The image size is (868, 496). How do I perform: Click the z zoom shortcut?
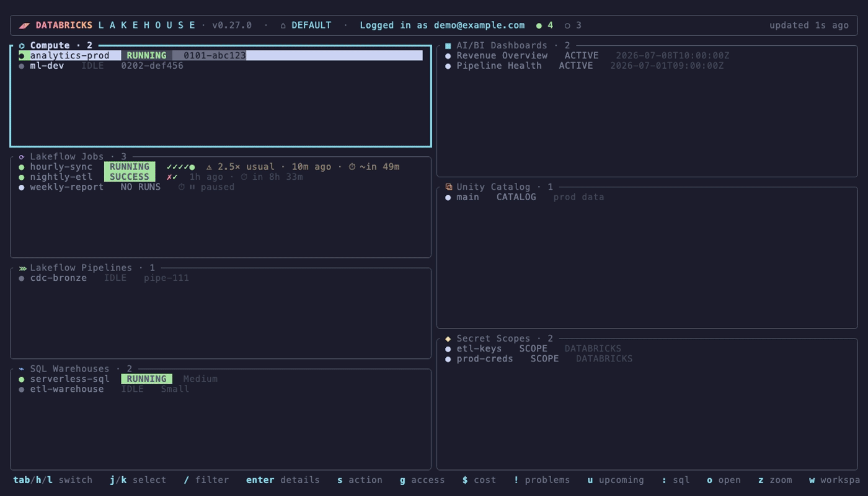(x=775, y=480)
